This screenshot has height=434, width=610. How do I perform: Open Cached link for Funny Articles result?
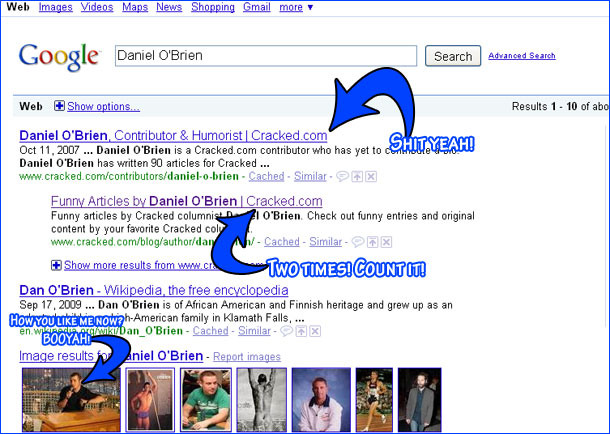point(282,242)
